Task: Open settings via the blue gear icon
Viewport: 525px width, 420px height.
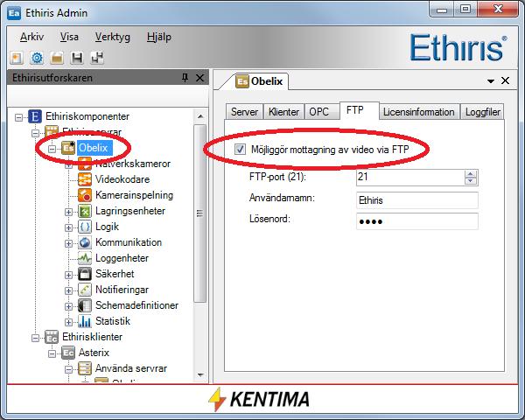Action: pyautogui.click(x=37, y=58)
